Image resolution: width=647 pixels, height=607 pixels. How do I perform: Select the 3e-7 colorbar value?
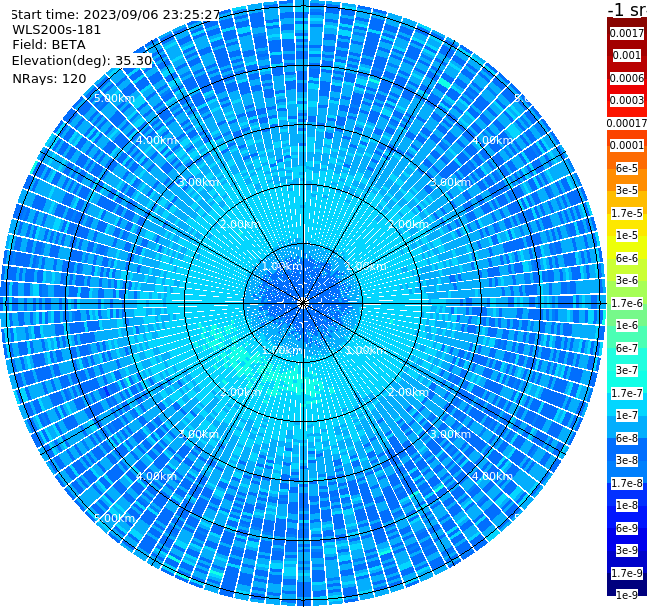pos(627,370)
